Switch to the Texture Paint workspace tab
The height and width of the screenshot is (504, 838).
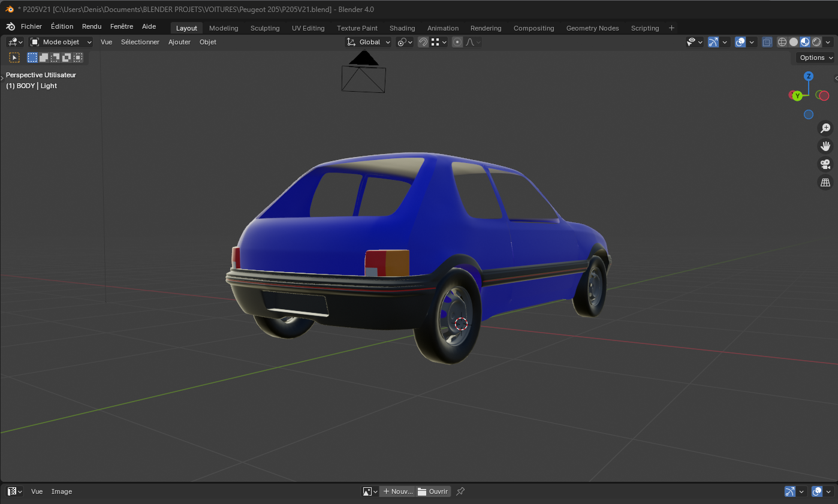point(357,28)
